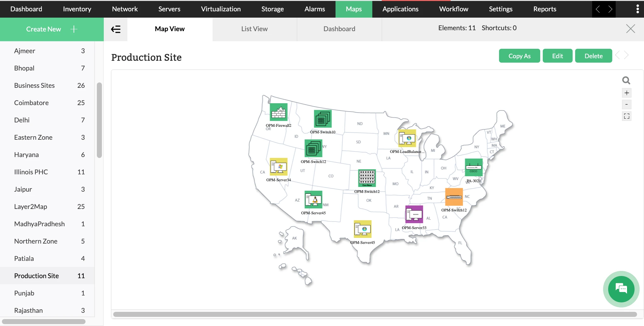
Task: Click the map's horizontal scrollbar
Action: [x=375, y=314]
